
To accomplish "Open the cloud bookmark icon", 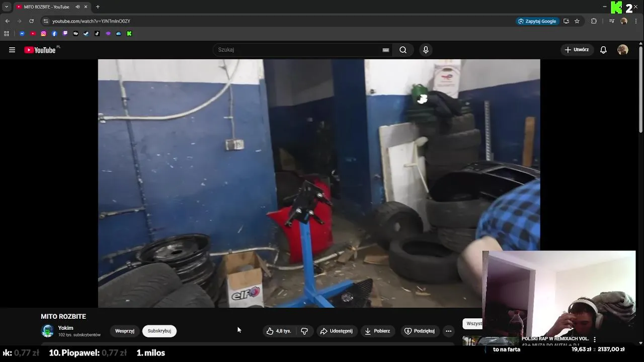I will [119, 34].
